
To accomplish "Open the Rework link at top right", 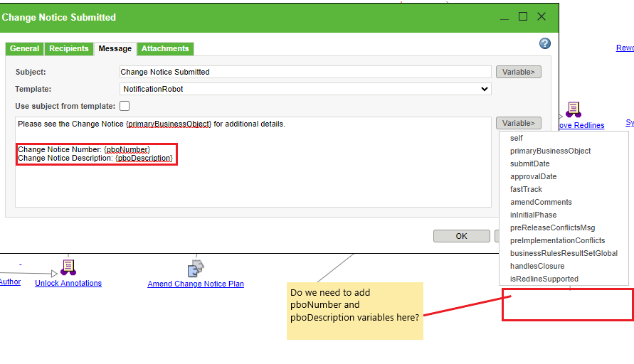I will (625, 48).
